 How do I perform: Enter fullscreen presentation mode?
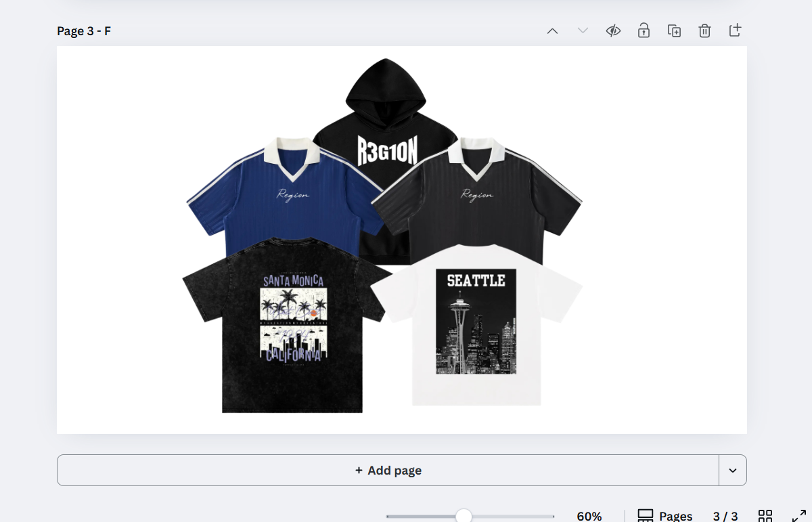[x=798, y=517]
